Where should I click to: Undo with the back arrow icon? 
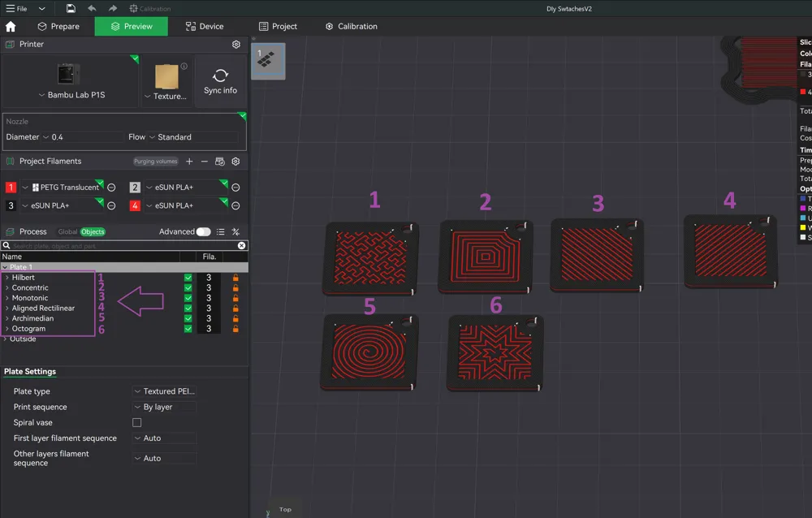92,8
